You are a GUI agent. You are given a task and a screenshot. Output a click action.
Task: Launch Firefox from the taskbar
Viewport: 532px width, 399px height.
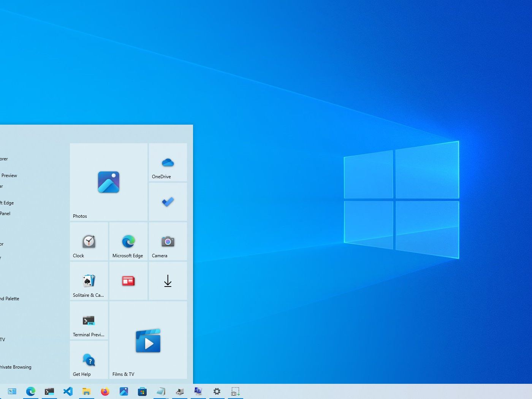tap(105, 391)
